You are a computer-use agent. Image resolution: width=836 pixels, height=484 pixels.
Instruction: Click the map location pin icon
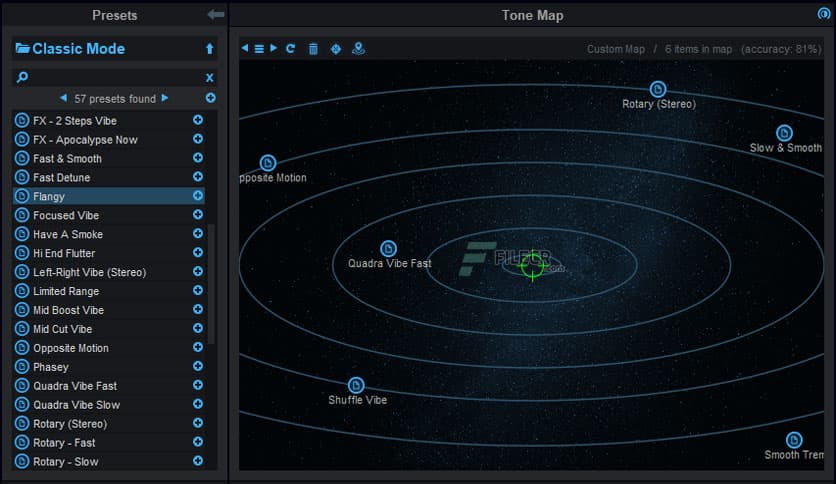(359, 49)
